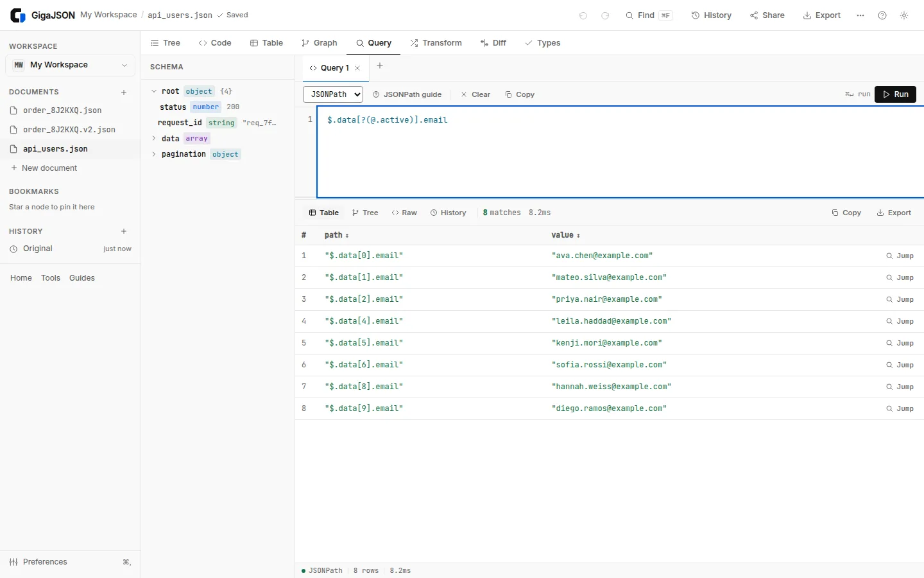The height and width of the screenshot is (578, 924).
Task: Switch to the Types tab
Action: (x=543, y=43)
